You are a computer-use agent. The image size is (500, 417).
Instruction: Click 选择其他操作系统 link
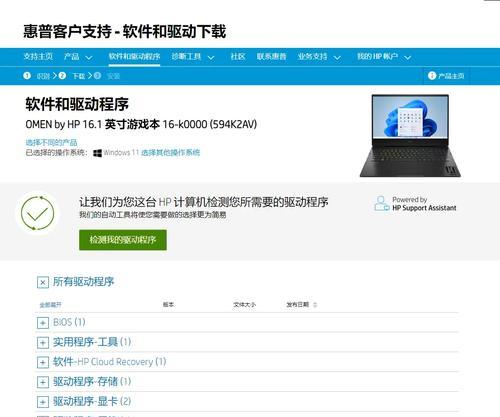170,153
